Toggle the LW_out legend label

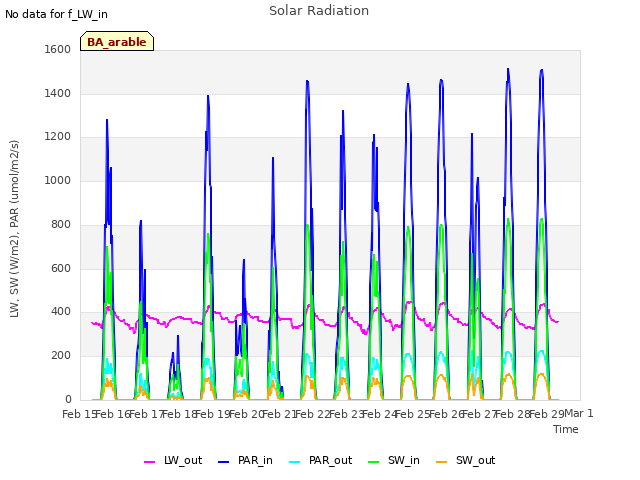[183, 460]
